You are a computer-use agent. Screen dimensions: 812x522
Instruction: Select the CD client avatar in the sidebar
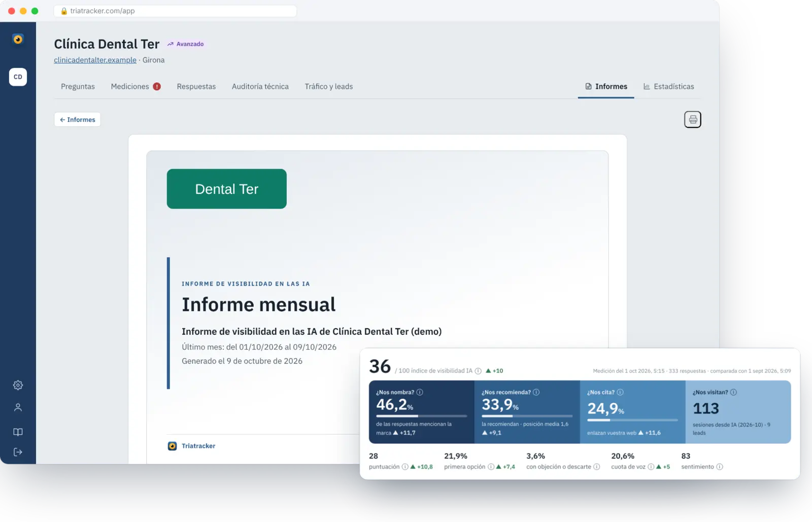click(18, 77)
